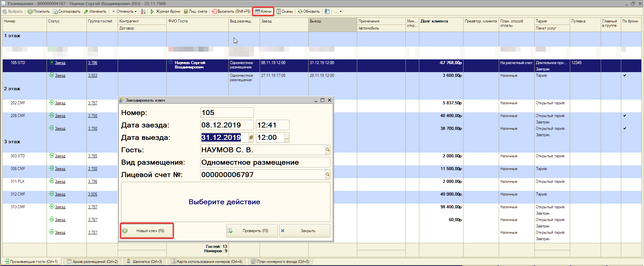Screen dimensions: 644x266
Task: Expand the Отменить dropdown arrow
Action: [136, 11]
